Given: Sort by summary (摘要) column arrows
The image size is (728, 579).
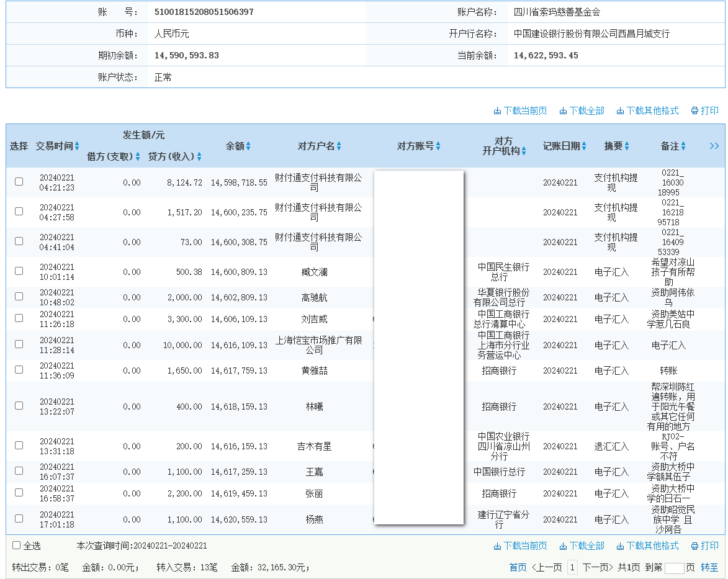Looking at the screenshot, I should (627, 146).
